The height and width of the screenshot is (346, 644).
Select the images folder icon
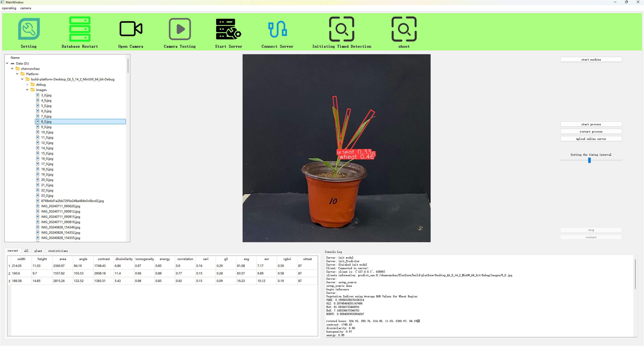coord(33,90)
